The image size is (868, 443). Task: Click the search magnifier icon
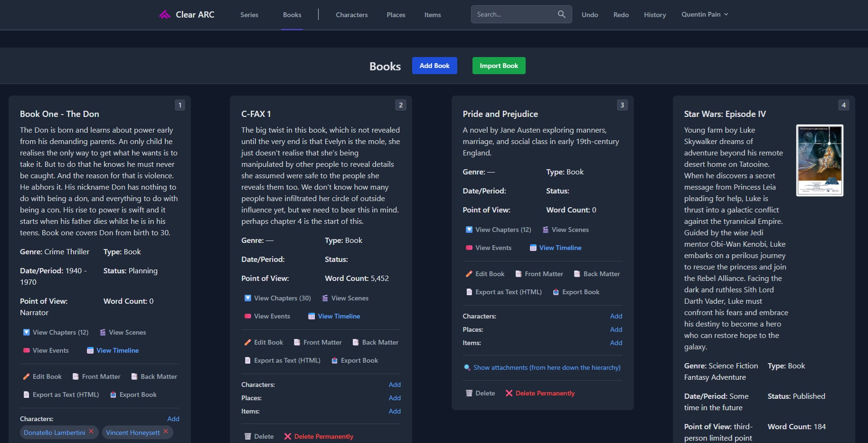561,14
